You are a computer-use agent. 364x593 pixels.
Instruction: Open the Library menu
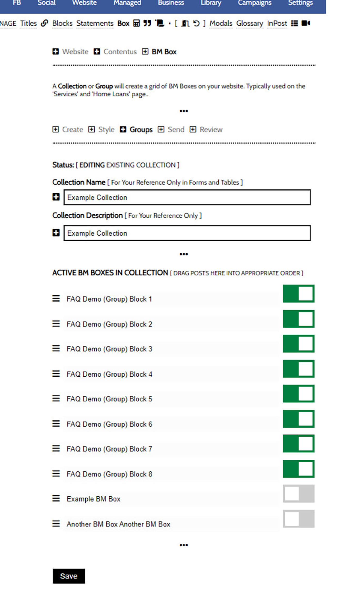(x=211, y=3)
